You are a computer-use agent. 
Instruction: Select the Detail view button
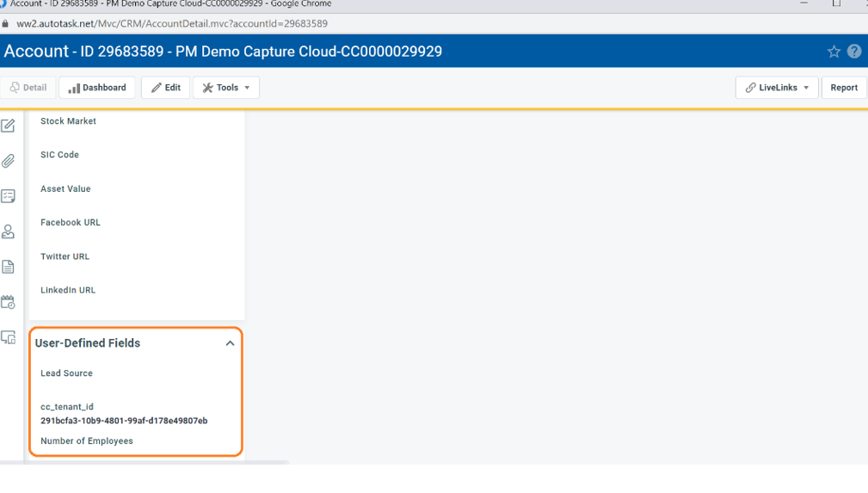[28, 88]
